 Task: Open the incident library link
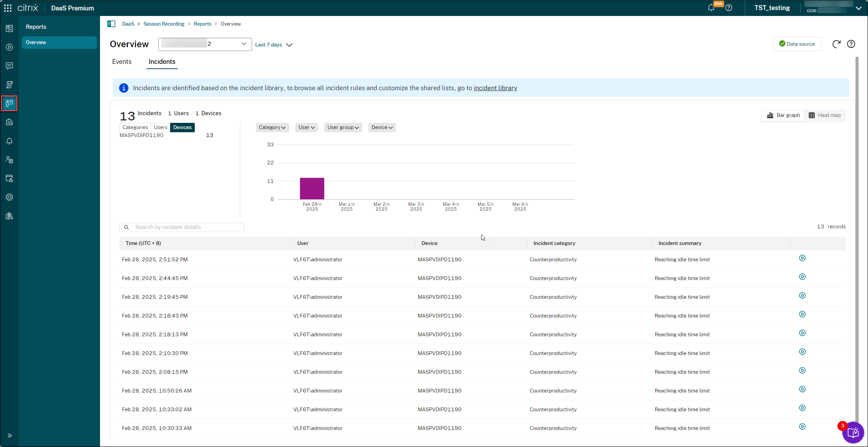point(495,88)
